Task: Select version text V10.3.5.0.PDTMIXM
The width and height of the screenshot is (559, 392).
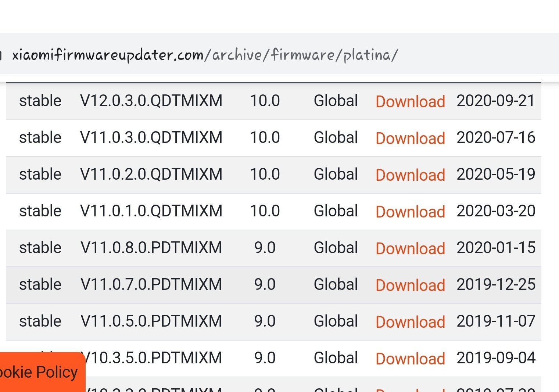Action: 154,358
